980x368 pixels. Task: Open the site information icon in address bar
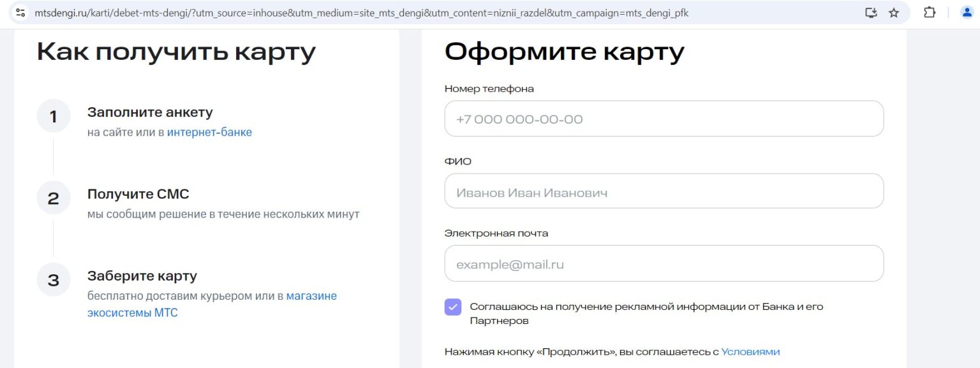tap(20, 13)
